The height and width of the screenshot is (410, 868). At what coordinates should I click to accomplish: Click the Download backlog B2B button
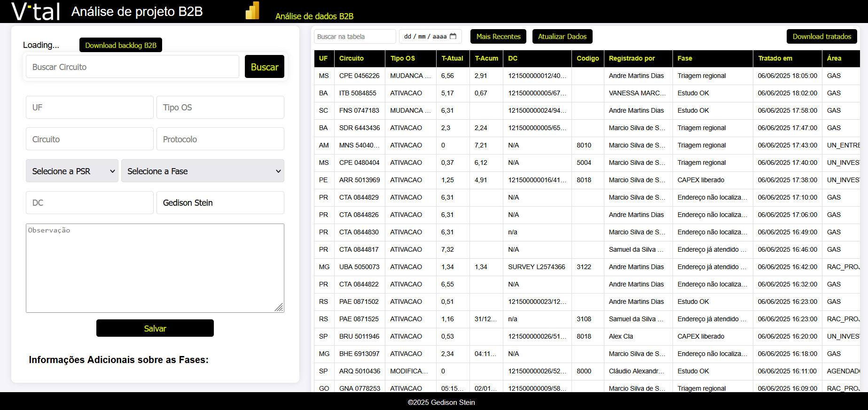click(121, 45)
